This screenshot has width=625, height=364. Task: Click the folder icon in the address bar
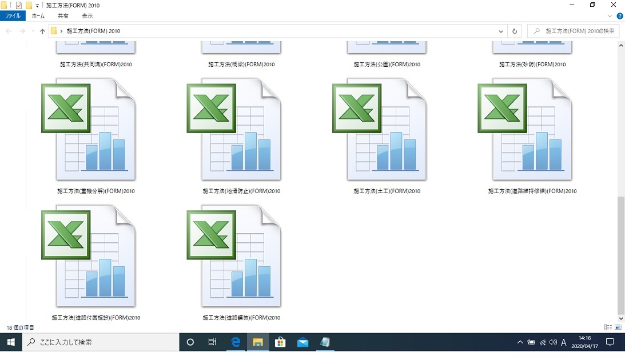coord(54,31)
